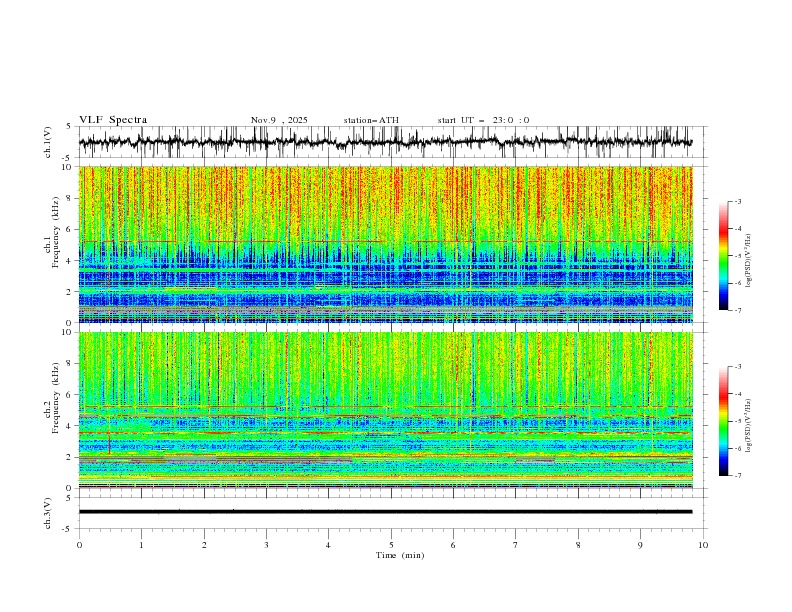Click the '0' minute tick label on time axis
Image resolution: width=792 pixels, height=612 pixels.
click(79, 545)
